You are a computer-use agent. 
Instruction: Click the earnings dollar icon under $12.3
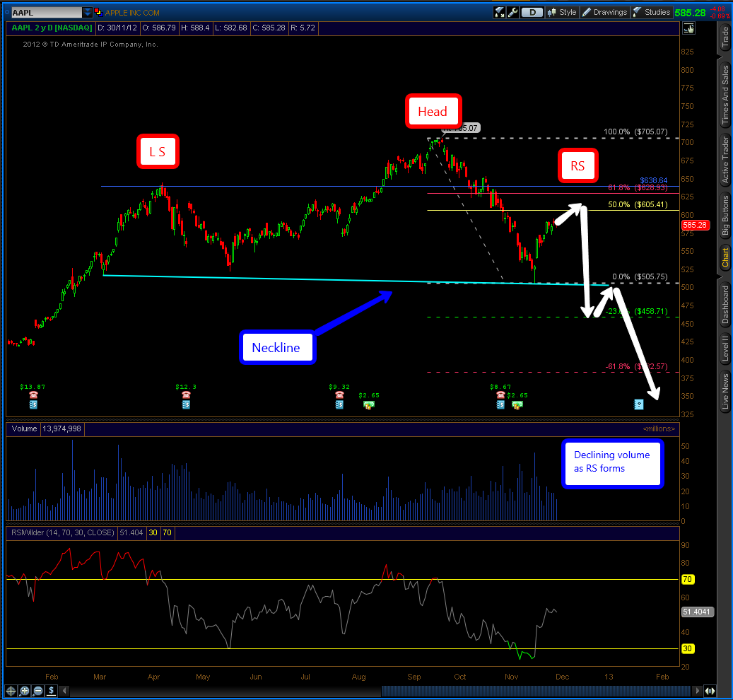[186, 405]
